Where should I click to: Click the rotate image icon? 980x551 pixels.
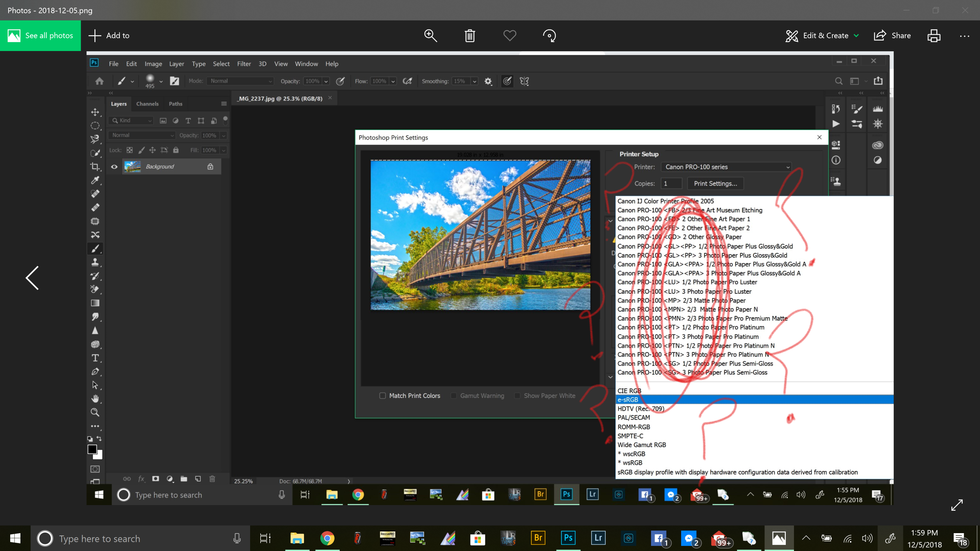click(x=549, y=35)
